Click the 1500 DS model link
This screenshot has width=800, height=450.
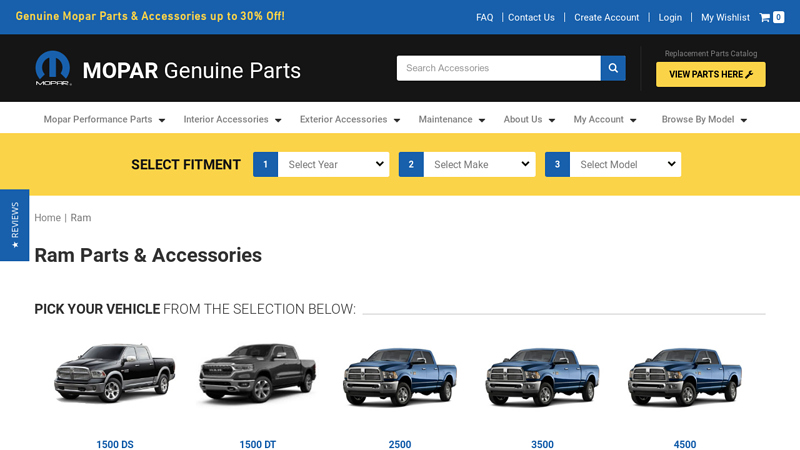click(115, 444)
